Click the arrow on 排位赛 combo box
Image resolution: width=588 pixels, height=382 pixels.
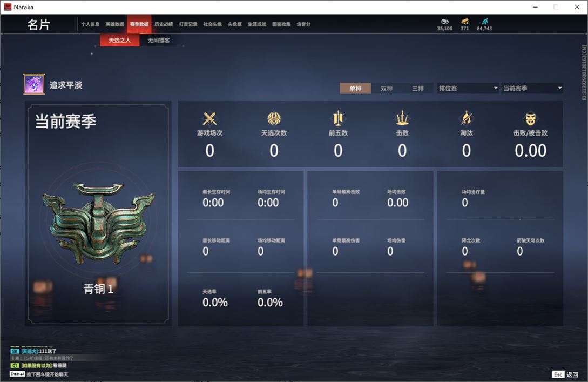point(495,88)
